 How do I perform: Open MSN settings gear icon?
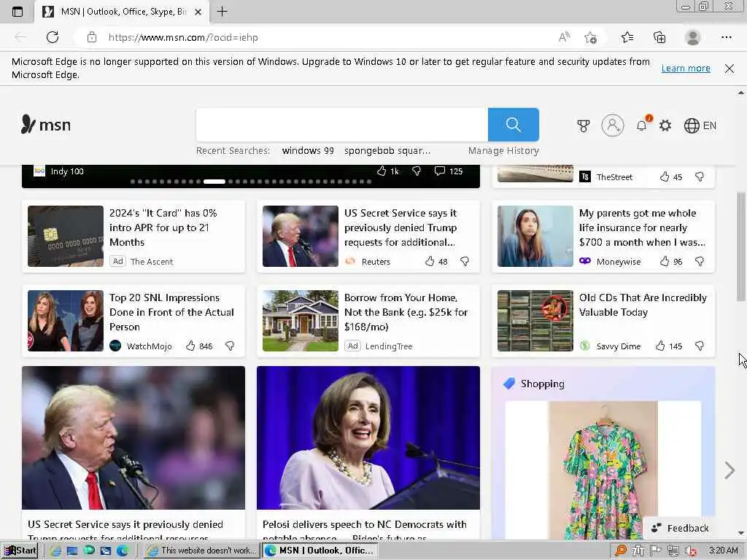(665, 125)
